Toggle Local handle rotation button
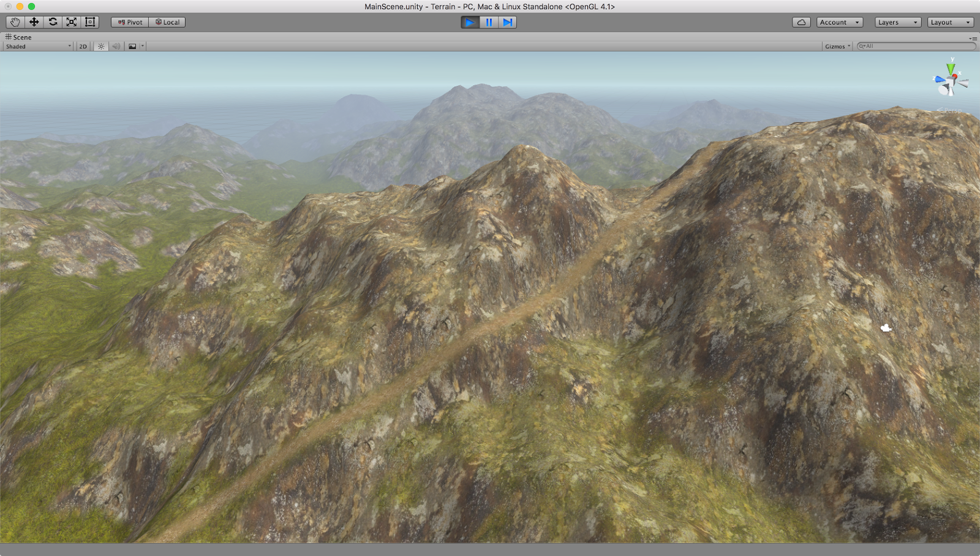This screenshot has width=980, height=556. coord(167,22)
